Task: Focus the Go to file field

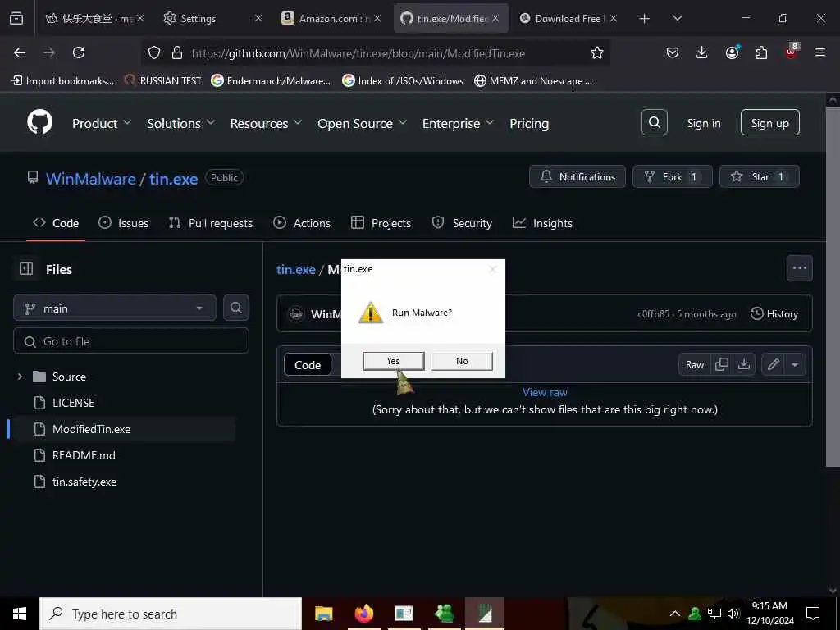Action: [x=131, y=340]
